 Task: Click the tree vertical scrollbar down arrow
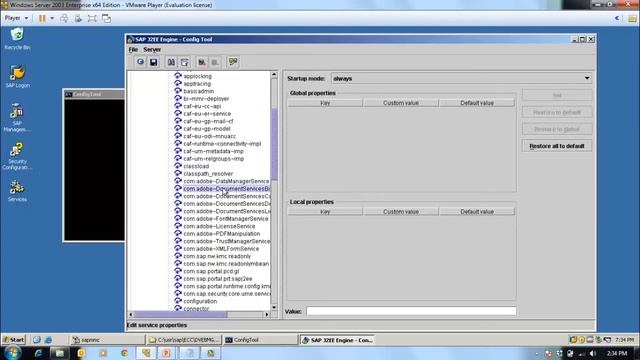(274, 307)
